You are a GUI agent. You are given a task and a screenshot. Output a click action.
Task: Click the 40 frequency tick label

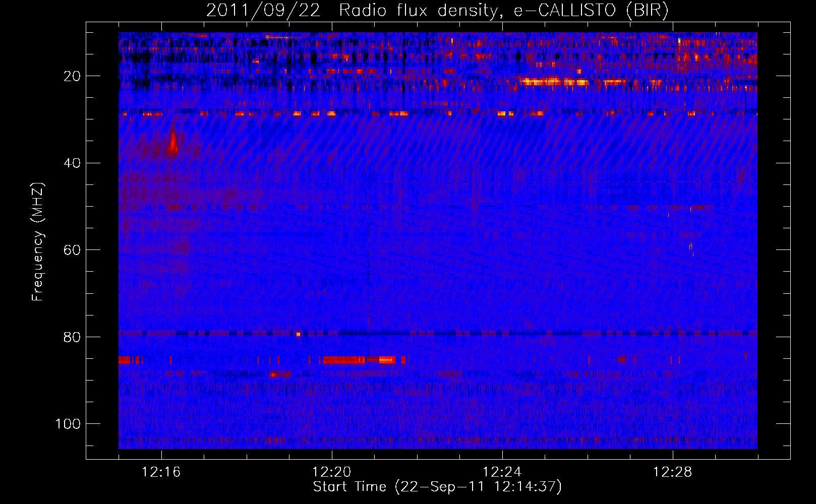point(73,163)
